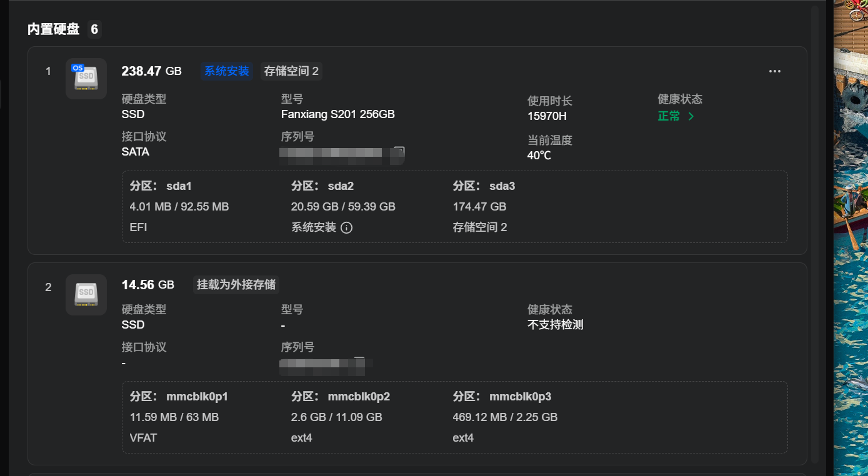Click the 存储空间 2 tag on disk 1
The width and height of the screenshot is (868, 476).
(291, 71)
